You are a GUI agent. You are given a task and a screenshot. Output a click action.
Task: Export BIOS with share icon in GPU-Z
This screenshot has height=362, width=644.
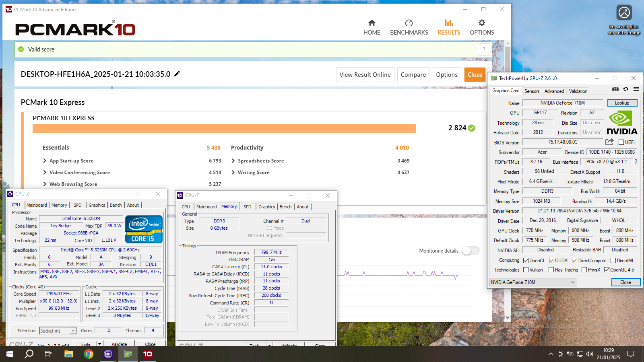pyautogui.click(x=609, y=142)
